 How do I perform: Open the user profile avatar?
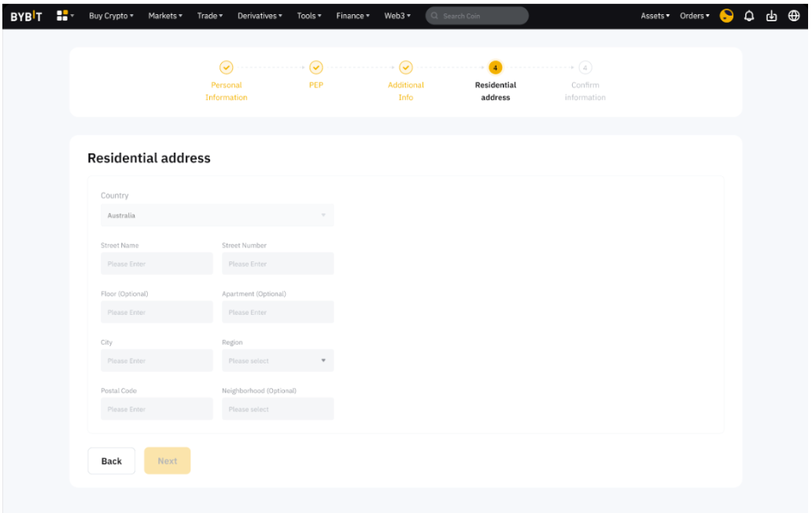point(726,16)
